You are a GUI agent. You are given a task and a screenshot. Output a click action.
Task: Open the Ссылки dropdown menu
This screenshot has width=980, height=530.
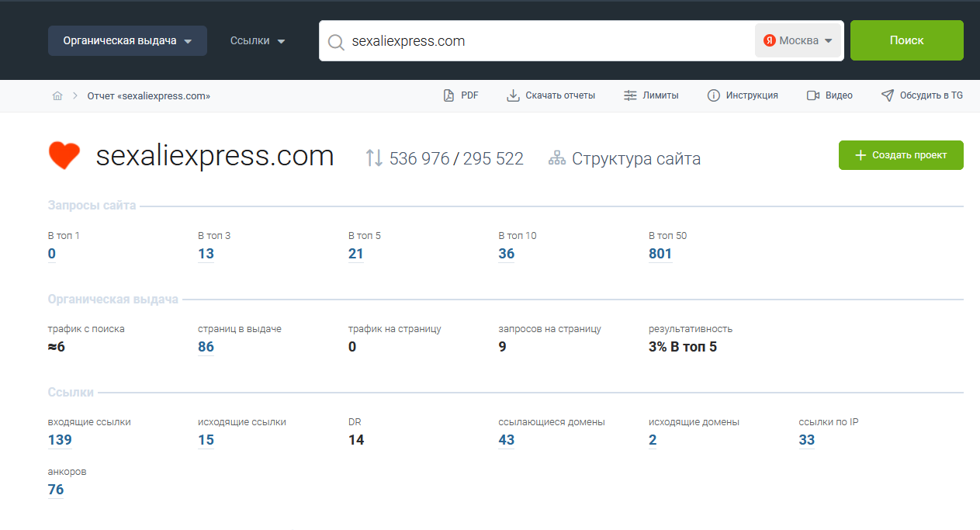click(258, 41)
